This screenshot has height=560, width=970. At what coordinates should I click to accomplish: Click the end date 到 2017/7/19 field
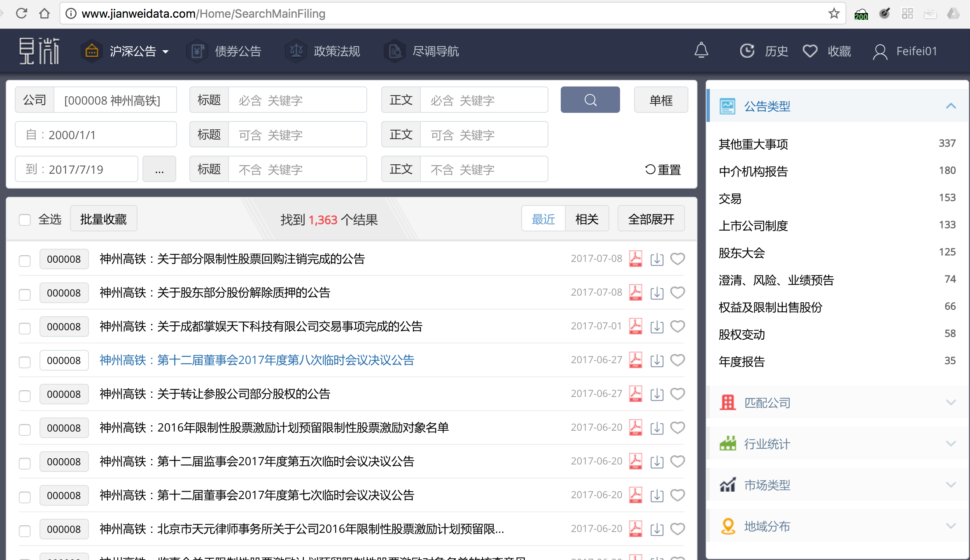pyautogui.click(x=76, y=169)
